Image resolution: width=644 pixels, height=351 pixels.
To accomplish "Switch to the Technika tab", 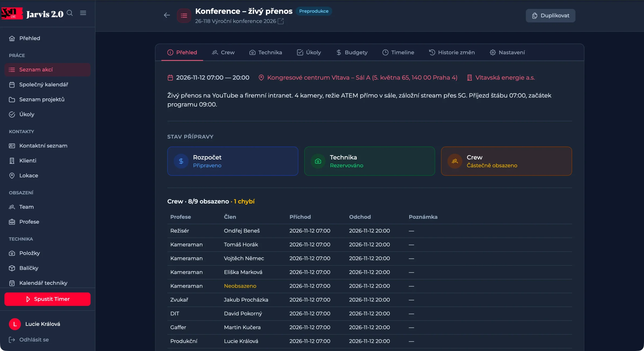I will [266, 52].
